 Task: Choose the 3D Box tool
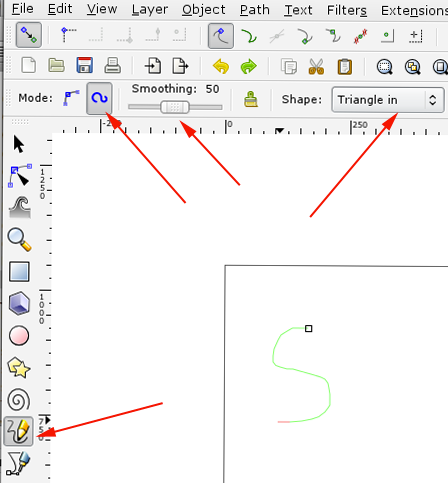click(19, 303)
